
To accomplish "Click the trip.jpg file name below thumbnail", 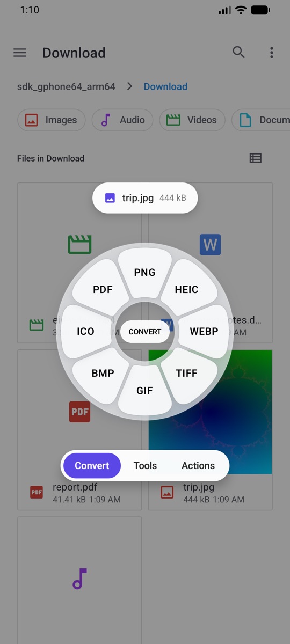I will pos(199,487).
